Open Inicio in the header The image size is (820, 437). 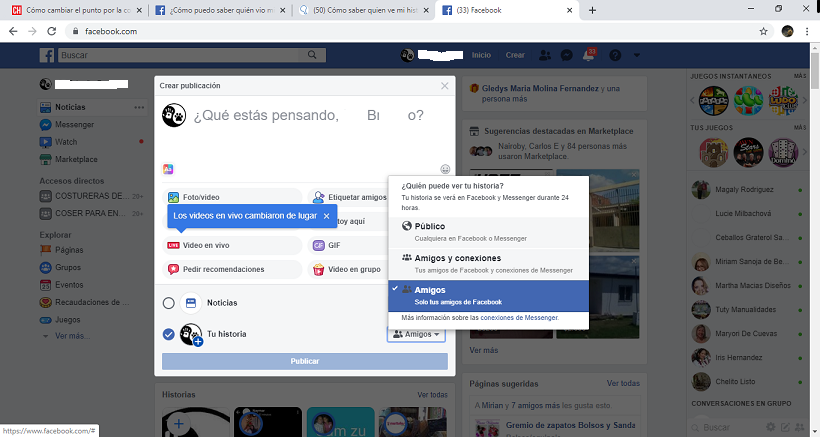tap(481, 55)
